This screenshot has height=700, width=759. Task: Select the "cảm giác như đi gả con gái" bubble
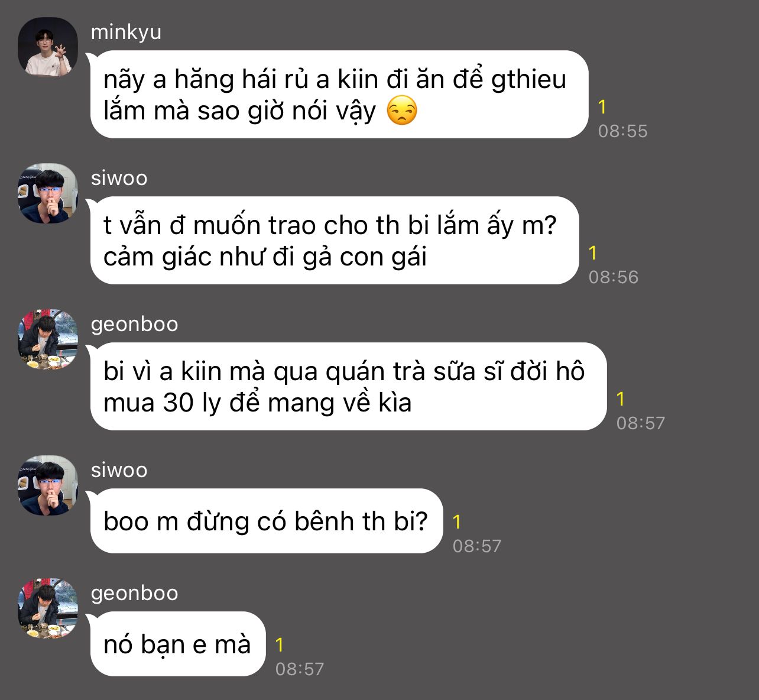pos(333,241)
